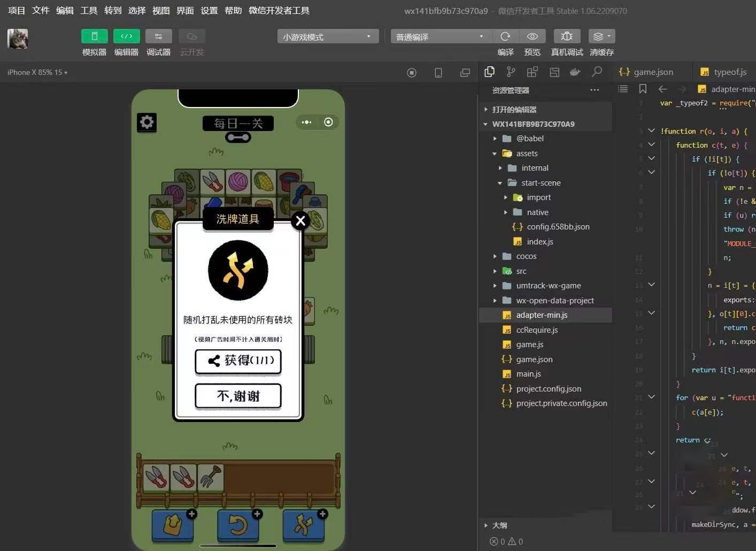Open project.private.config.json file
The height and width of the screenshot is (551, 756).
tap(545, 403)
